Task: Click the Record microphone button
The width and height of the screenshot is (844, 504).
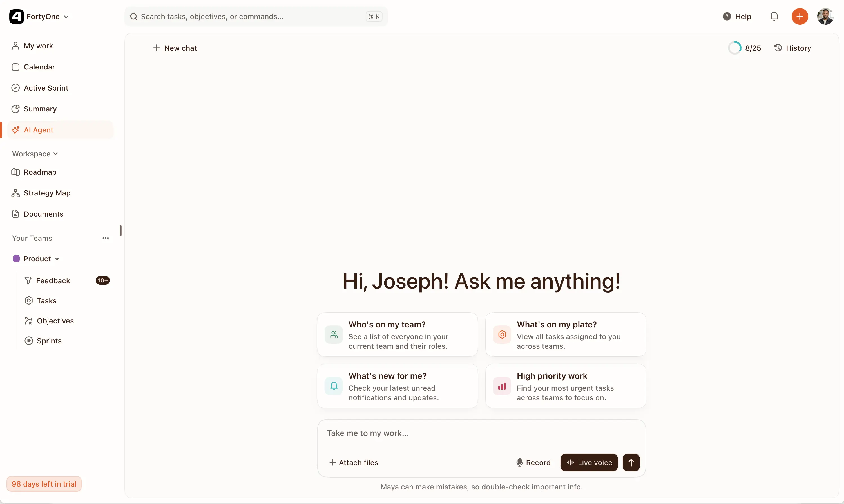Action: [533, 462]
